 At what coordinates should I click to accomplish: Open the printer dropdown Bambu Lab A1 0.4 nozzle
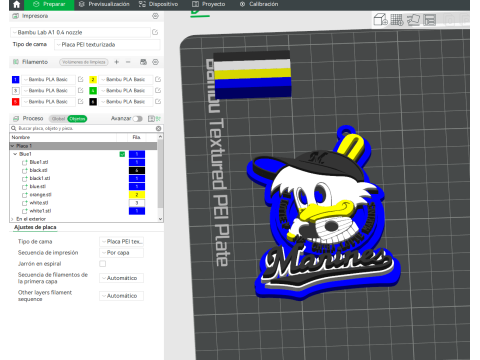click(80, 32)
